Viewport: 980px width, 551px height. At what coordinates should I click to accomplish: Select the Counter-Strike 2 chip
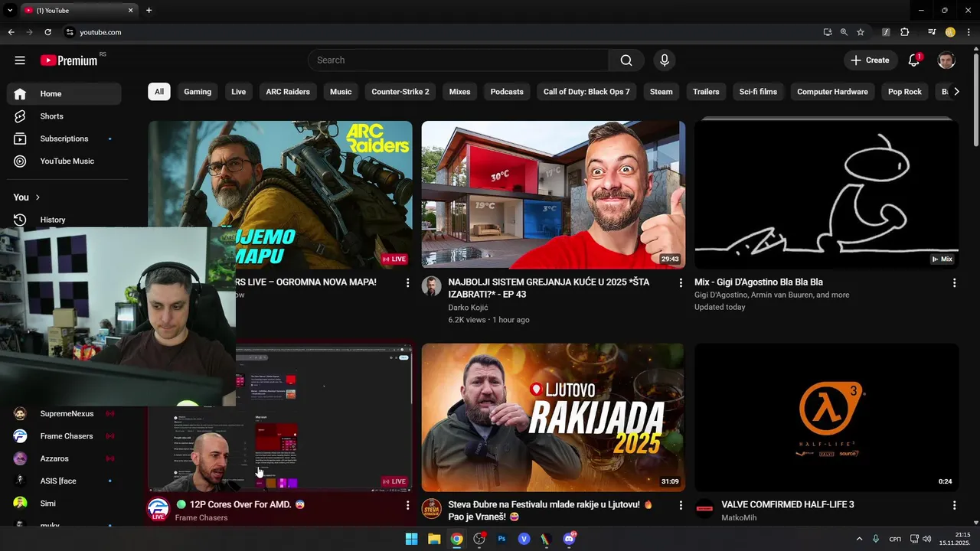[400, 92]
